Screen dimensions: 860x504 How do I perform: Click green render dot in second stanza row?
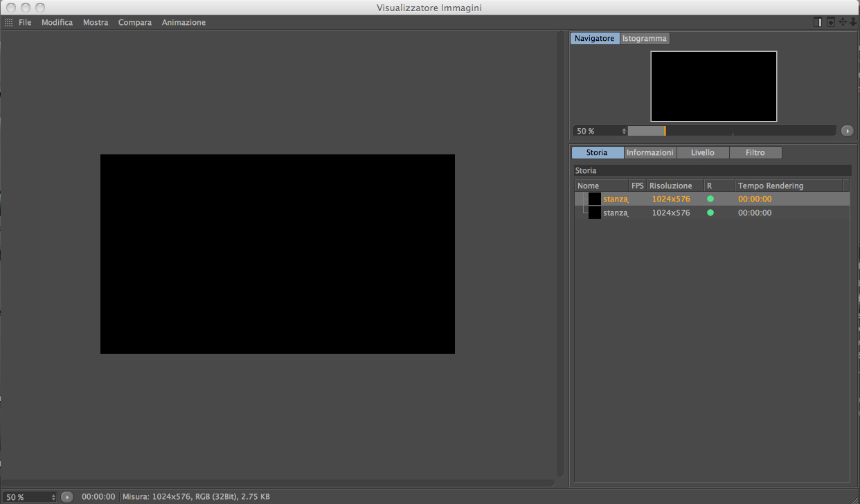tap(710, 213)
